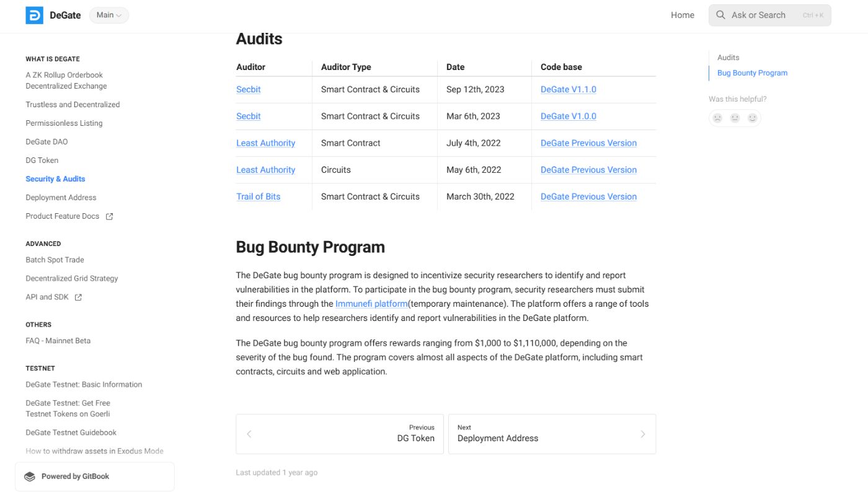Click Last updated 1 year ago text
The image size is (868, 492).
tap(277, 473)
